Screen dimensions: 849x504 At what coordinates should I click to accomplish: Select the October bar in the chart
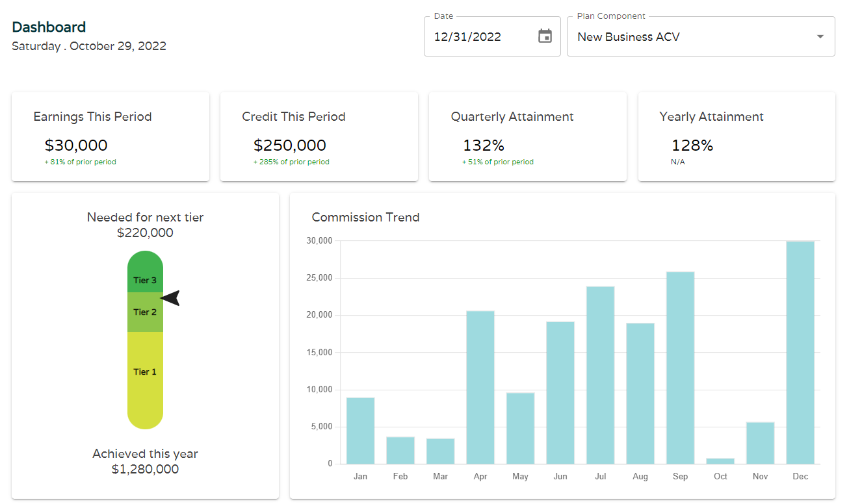[720, 460]
